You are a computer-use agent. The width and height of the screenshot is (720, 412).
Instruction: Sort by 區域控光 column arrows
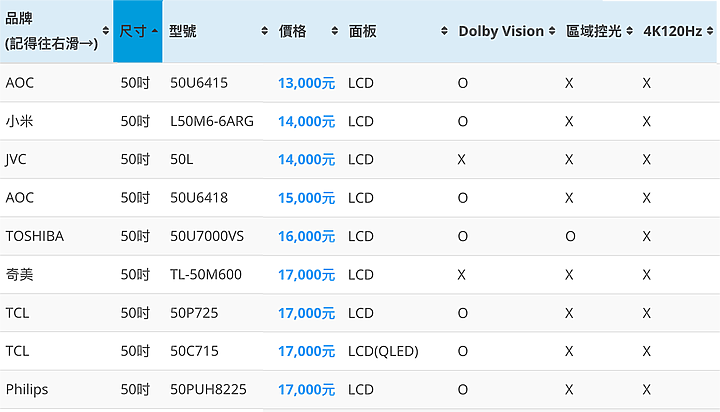630,31
